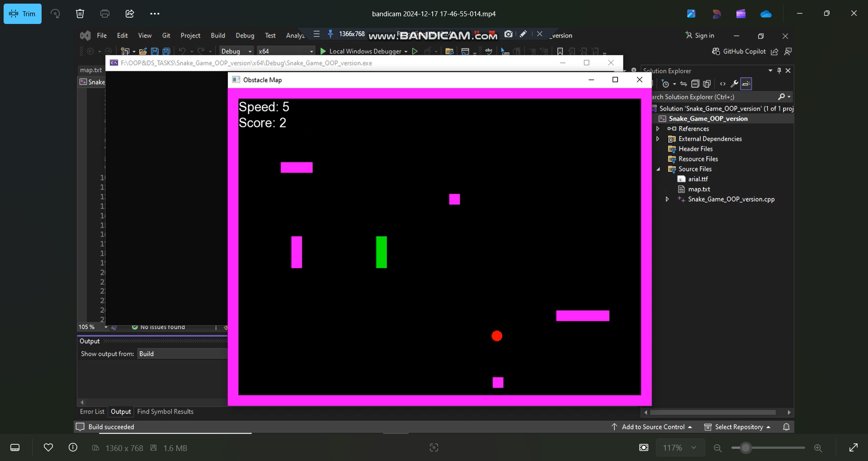The height and width of the screenshot is (461, 868).
Task: Open the Share icon in the top bar
Action: 130,14
